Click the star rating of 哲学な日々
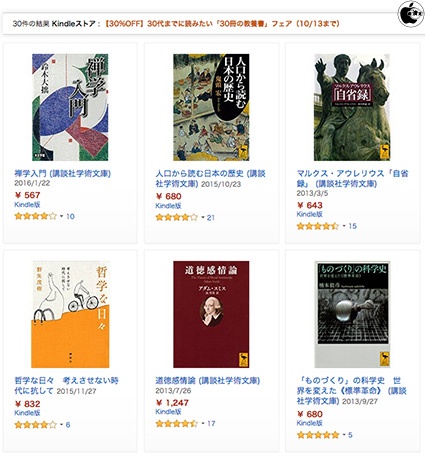The width and height of the screenshot is (425, 456). (36, 425)
